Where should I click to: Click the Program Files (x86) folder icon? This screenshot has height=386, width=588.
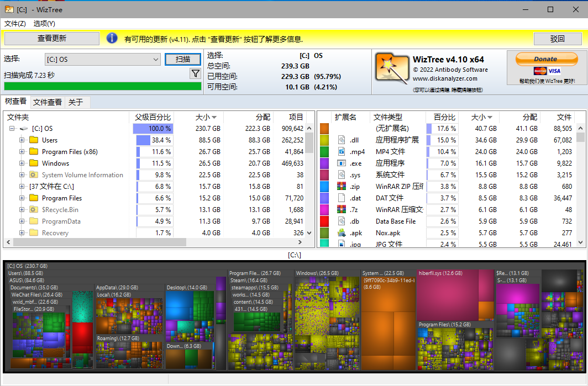[x=34, y=151]
